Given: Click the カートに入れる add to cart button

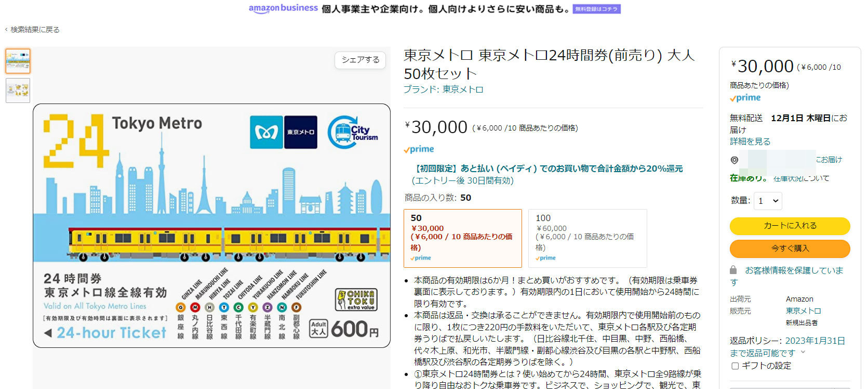Looking at the screenshot, I should click(x=790, y=226).
